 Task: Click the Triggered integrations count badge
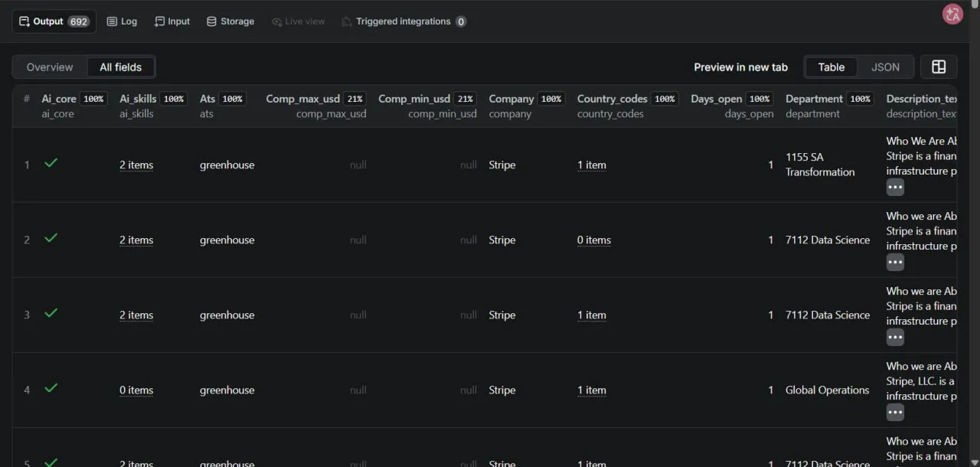[x=461, y=21]
